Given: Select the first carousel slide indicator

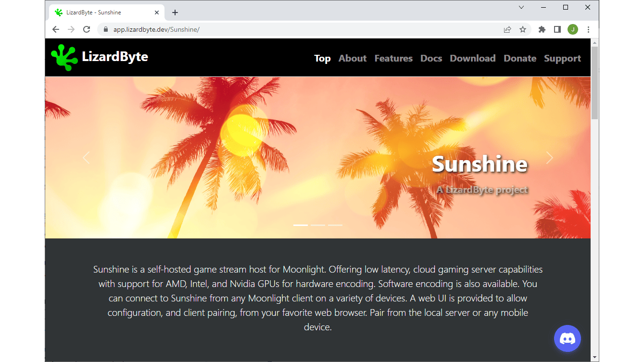Looking at the screenshot, I should (301, 225).
